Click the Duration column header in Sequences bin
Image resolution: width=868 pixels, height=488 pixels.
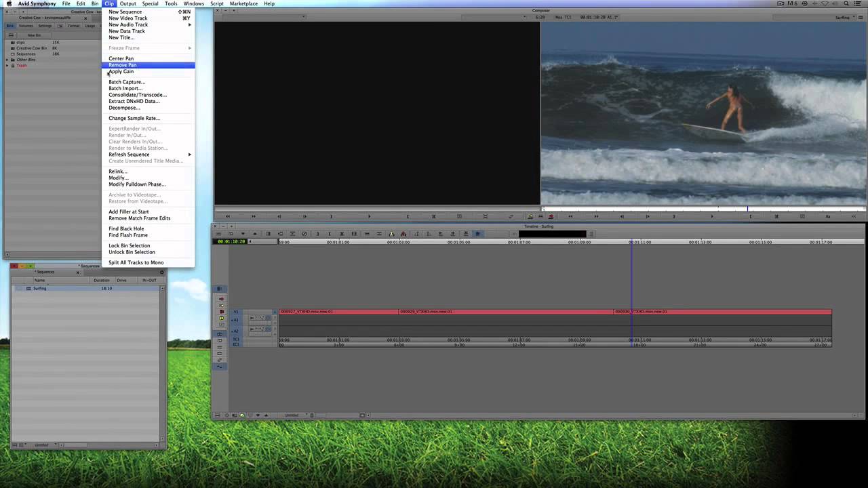[102, 280]
